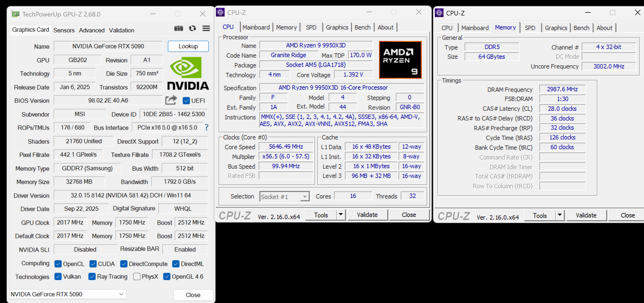Click the GPU-Z screenshot camera icon
Screen dimensions: 644x303
coord(178,28)
